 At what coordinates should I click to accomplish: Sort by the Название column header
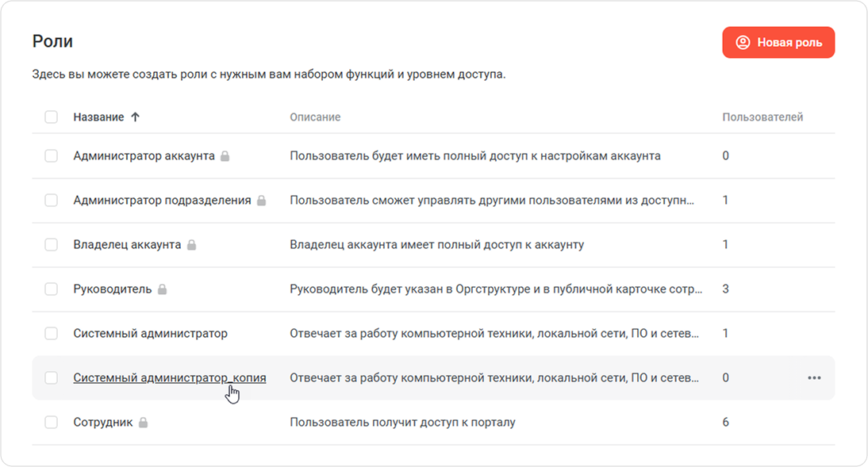point(98,117)
